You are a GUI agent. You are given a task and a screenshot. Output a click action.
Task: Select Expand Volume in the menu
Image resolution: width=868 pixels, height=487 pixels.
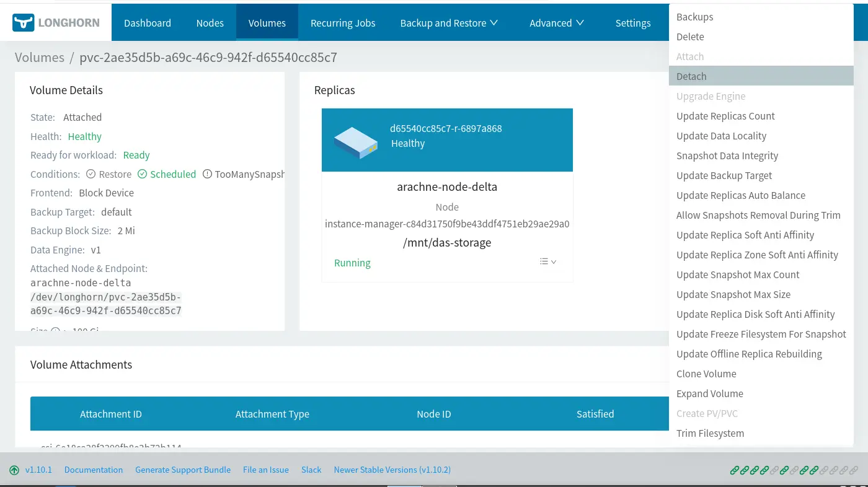(x=709, y=393)
